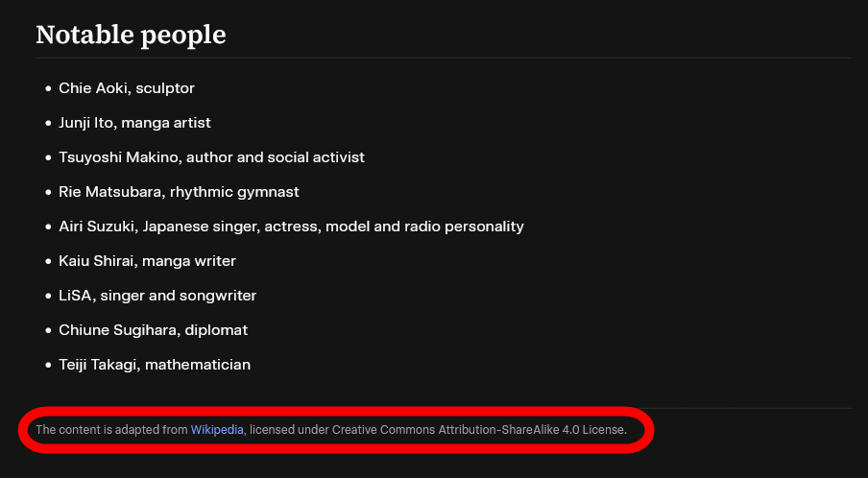Click the Teiji Takagi, mathematician entry

(155, 365)
